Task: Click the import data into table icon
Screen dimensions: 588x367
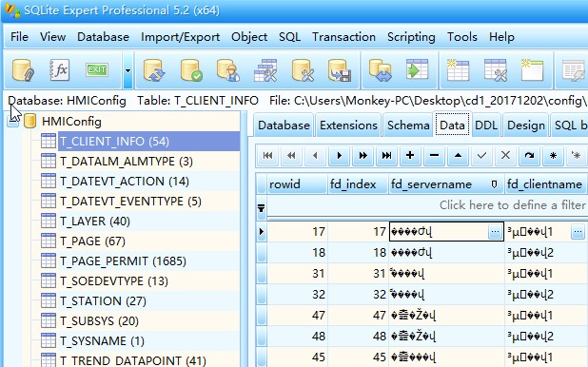Action: click(x=417, y=69)
